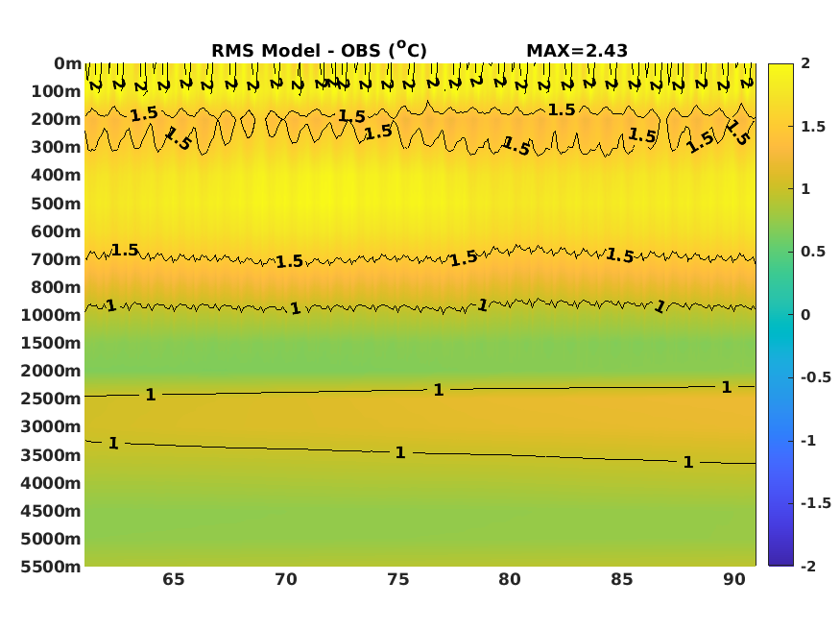The width and height of the screenshot is (840, 630).
Task: Click the colorbar tick label '-0.5'
Action: tap(816, 377)
